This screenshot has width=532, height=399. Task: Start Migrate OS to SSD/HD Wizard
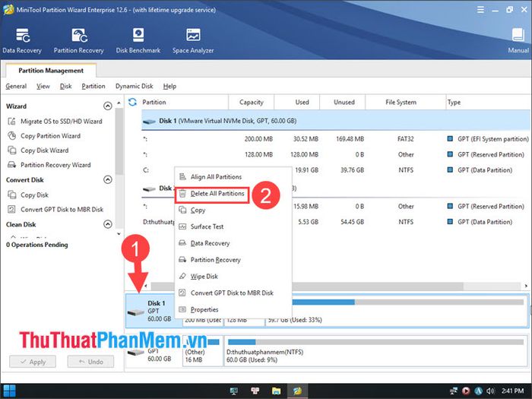[x=55, y=121]
